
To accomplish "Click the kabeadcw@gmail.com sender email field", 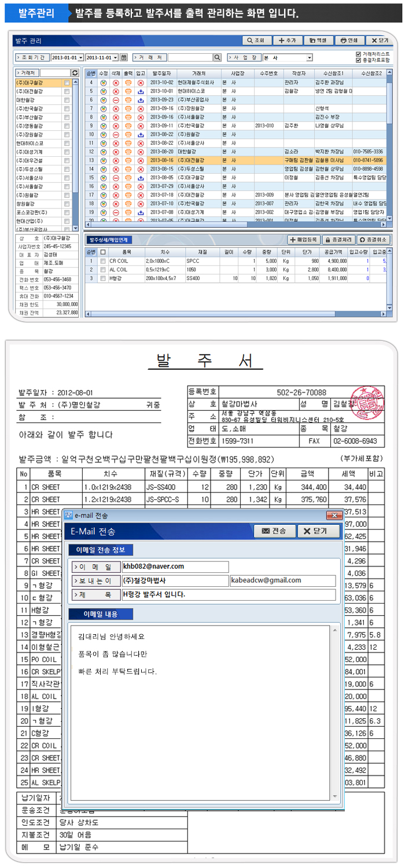I will tap(283, 580).
